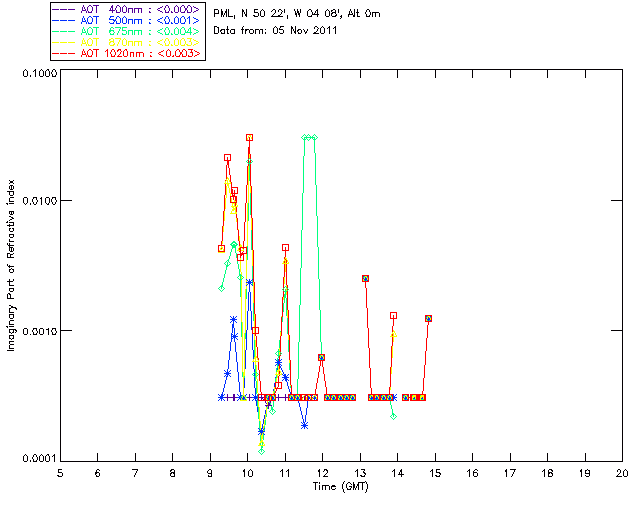Click the 0.1000 y-axis label

[39, 73]
